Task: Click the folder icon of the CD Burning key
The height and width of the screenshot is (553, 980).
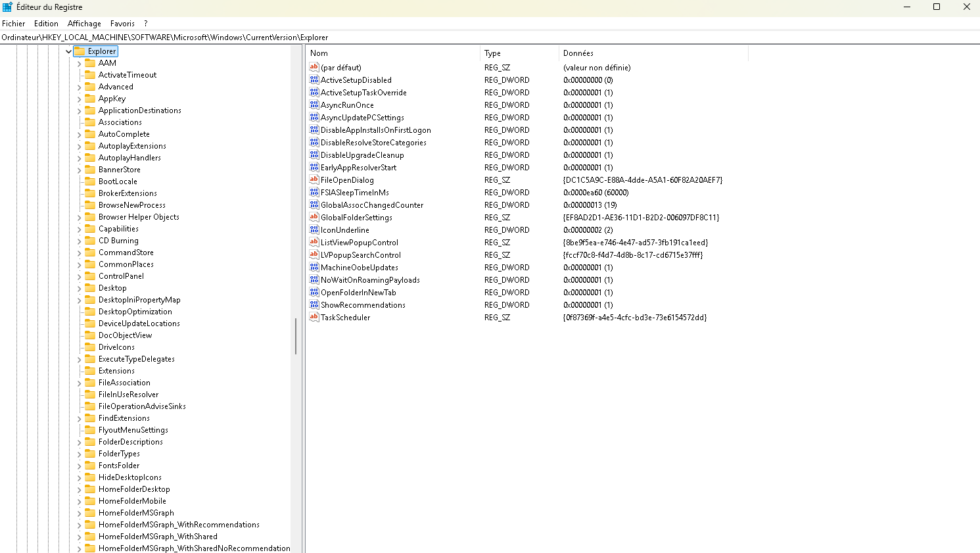Action: pyautogui.click(x=90, y=240)
